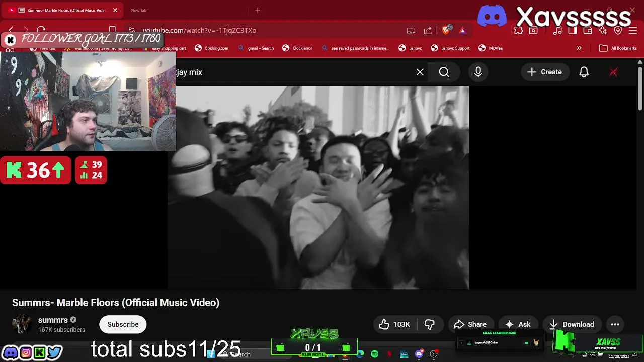Screen dimensions: 644x362
Task: Click the install app icon in address bar
Action: click(x=411, y=30)
